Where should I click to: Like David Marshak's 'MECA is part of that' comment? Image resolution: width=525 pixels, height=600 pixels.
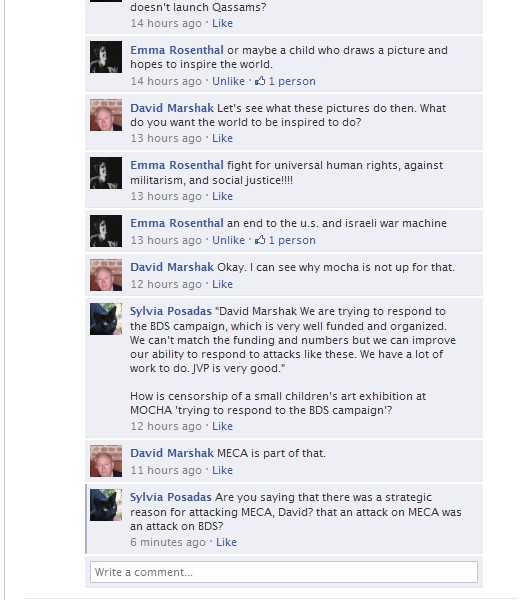pos(222,470)
